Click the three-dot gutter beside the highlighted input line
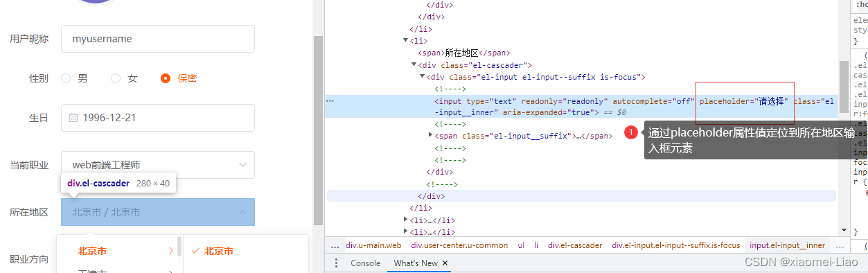The width and height of the screenshot is (868, 273). (x=330, y=100)
